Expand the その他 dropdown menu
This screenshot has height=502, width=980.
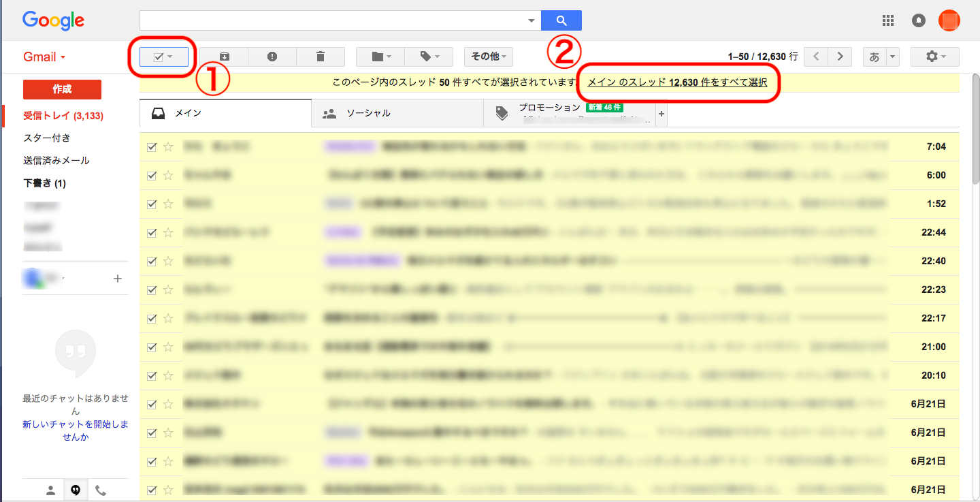click(488, 57)
